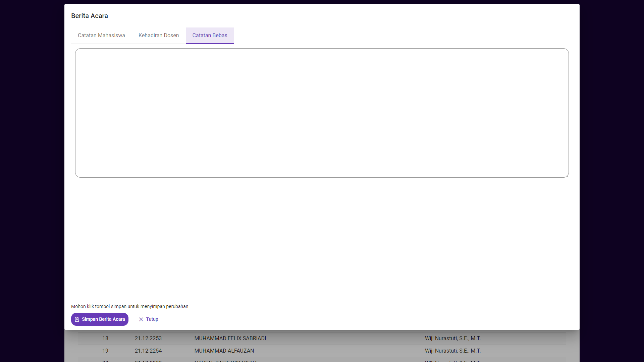Viewport: 644px width, 362px height.
Task: Select student MUHAMMAD ALFAUZAN in the table
Action: point(224,351)
